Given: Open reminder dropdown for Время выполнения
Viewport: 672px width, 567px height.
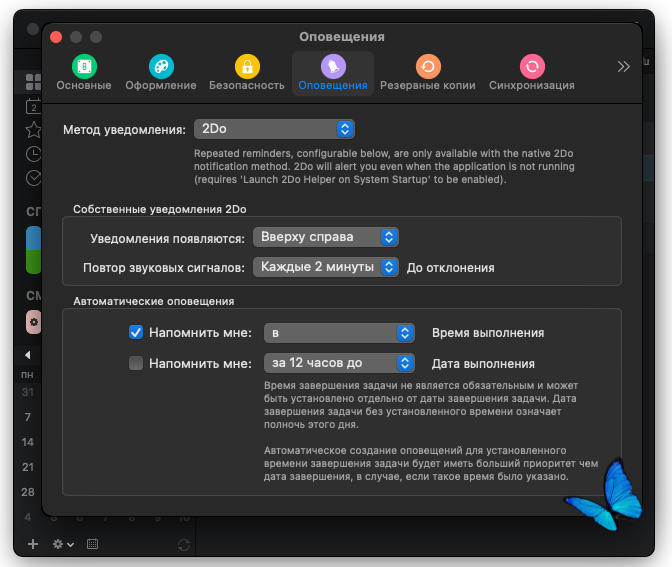Looking at the screenshot, I should tap(339, 333).
